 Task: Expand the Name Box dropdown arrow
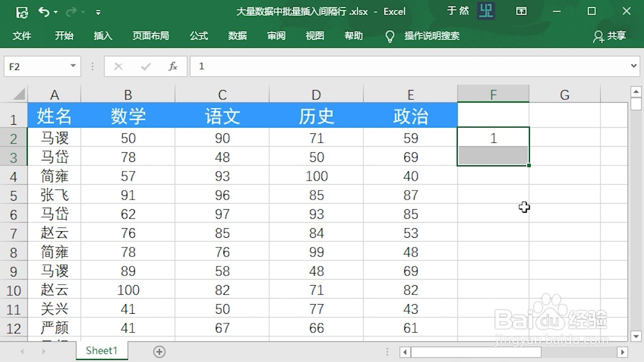pyautogui.click(x=73, y=66)
